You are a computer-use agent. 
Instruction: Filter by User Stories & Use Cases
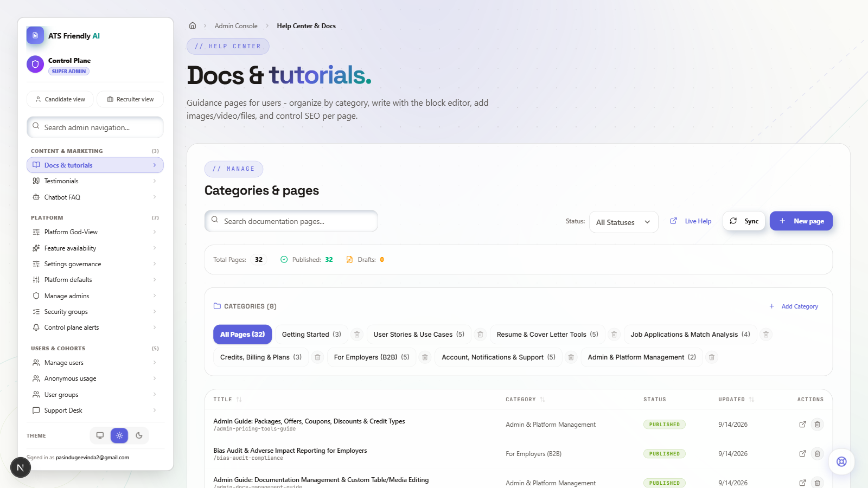[419, 335]
